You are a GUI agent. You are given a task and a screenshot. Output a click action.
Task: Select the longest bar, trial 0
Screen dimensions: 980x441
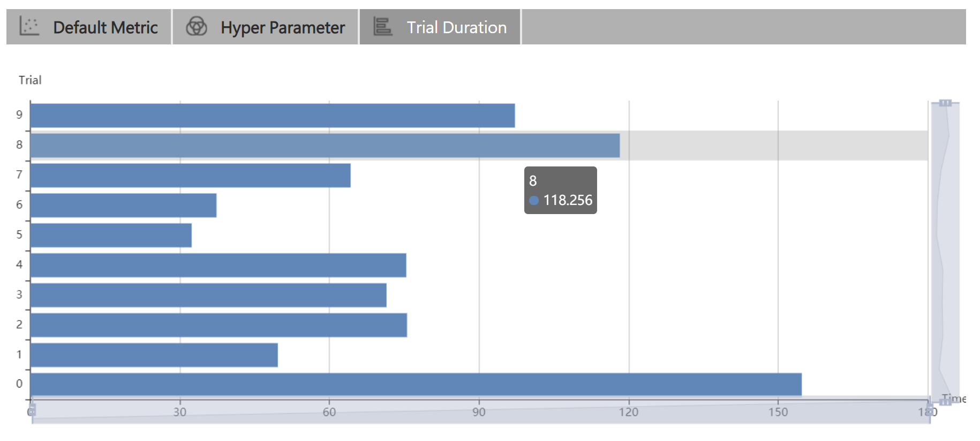[416, 384]
